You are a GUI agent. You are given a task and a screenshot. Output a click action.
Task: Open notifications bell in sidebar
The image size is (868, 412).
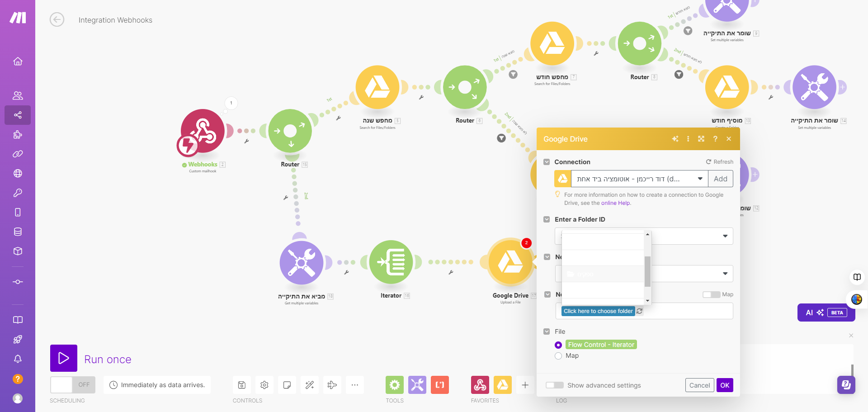tap(18, 359)
